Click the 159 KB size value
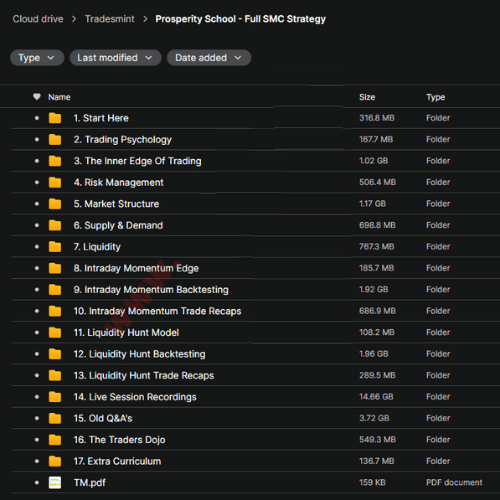The height and width of the screenshot is (500, 500). click(x=372, y=482)
